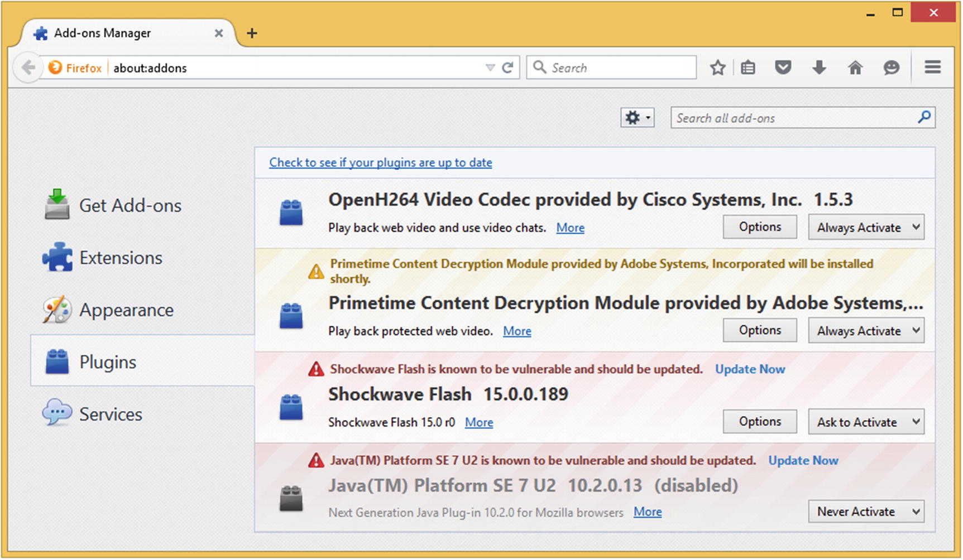This screenshot has width=963, height=560.
Task: Go to the Home page icon
Action: point(855,68)
